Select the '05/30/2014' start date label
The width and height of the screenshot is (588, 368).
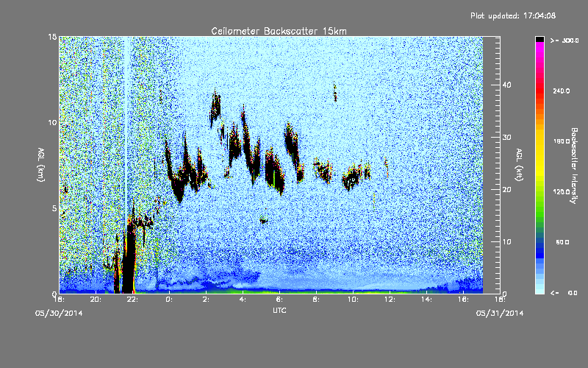click(x=59, y=314)
